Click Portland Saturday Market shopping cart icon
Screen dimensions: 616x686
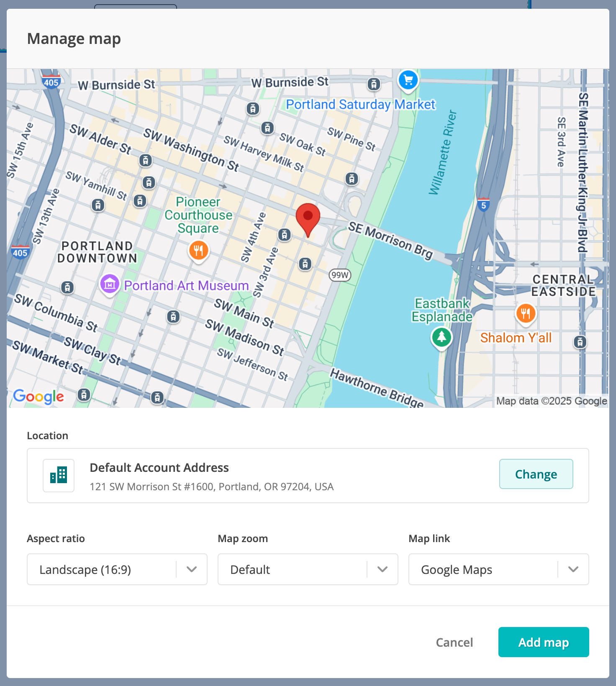click(x=408, y=80)
